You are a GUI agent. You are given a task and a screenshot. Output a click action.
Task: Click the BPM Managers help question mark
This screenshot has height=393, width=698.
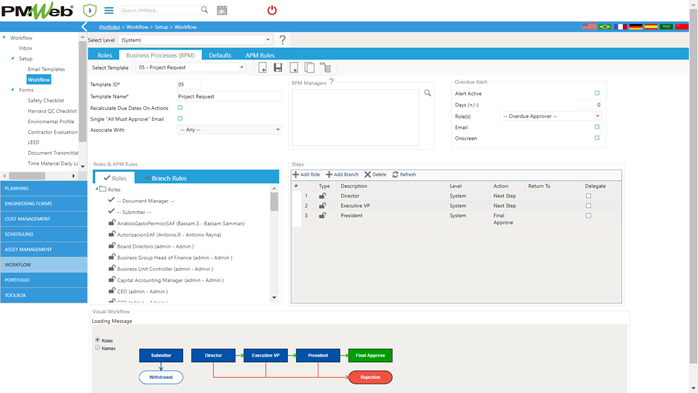pyautogui.click(x=332, y=82)
